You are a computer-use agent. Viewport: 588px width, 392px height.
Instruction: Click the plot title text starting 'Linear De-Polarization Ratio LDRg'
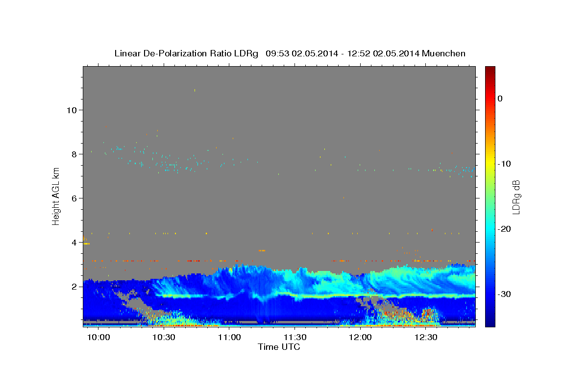point(290,53)
